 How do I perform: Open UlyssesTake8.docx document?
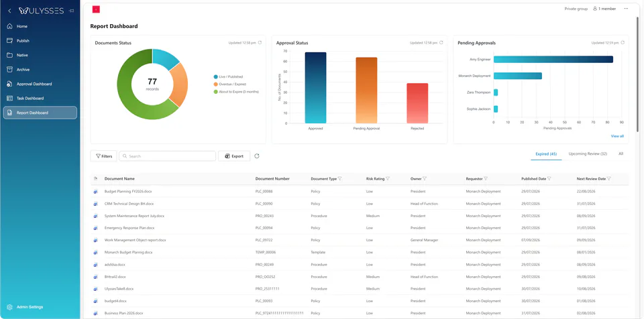(119, 289)
